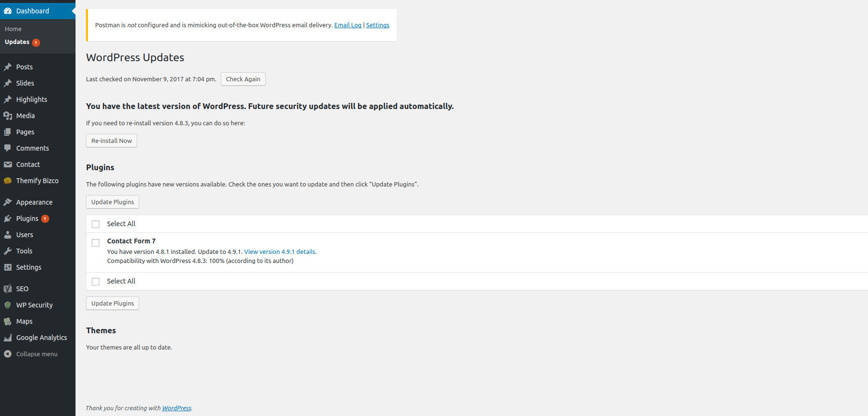868x416 pixels.
Task: Click the Posts pushpin icon
Action: (8, 67)
